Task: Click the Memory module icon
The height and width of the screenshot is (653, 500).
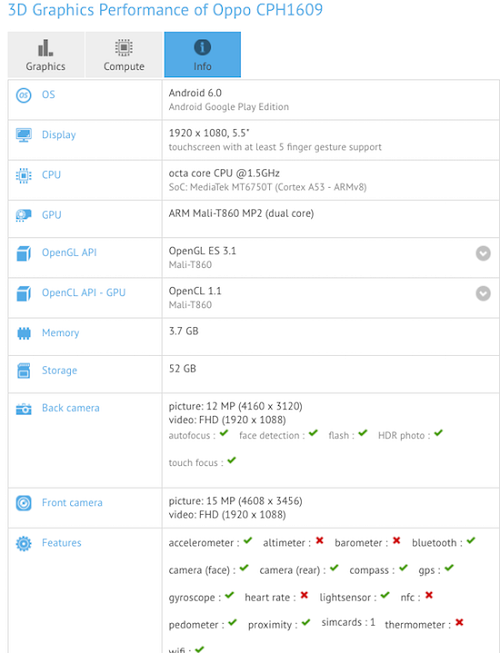Action: click(x=24, y=333)
